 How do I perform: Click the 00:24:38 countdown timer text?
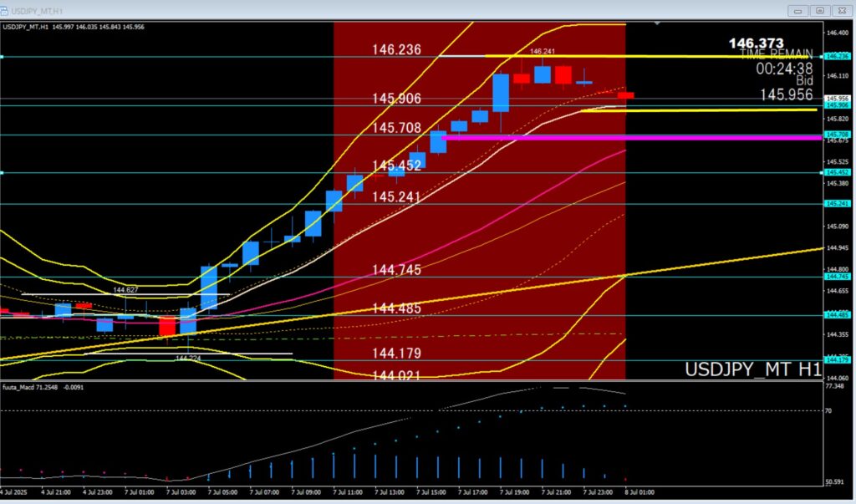pos(784,69)
